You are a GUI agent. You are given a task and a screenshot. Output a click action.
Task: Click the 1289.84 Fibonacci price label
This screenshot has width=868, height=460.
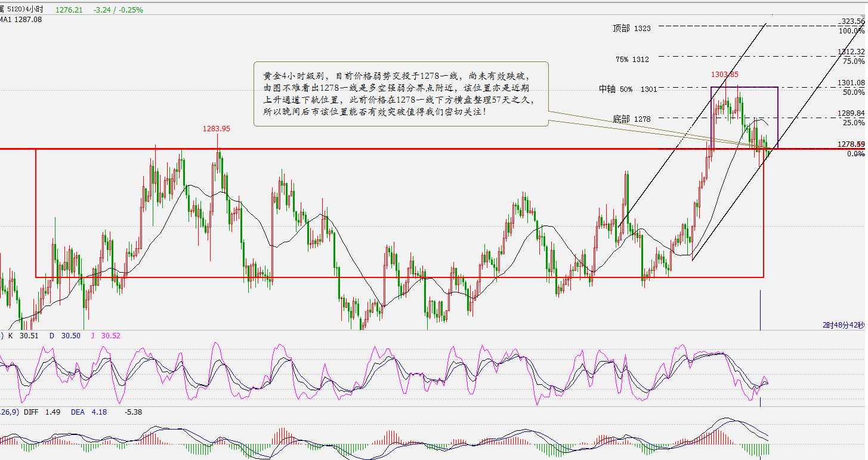point(851,113)
